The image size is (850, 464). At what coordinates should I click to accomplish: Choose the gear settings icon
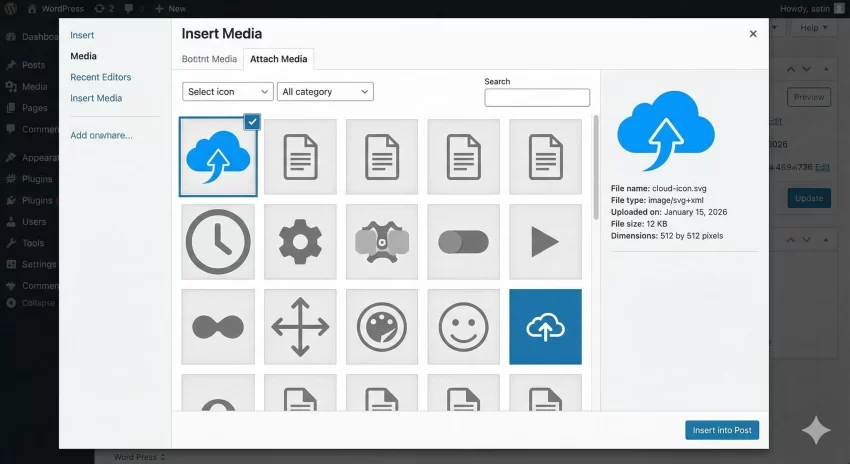point(300,241)
